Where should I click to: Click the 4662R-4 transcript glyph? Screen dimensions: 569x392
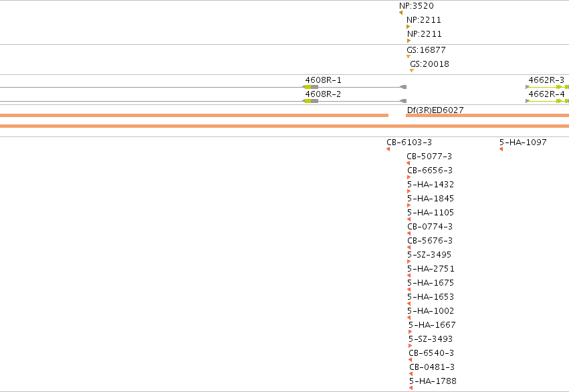point(547,101)
